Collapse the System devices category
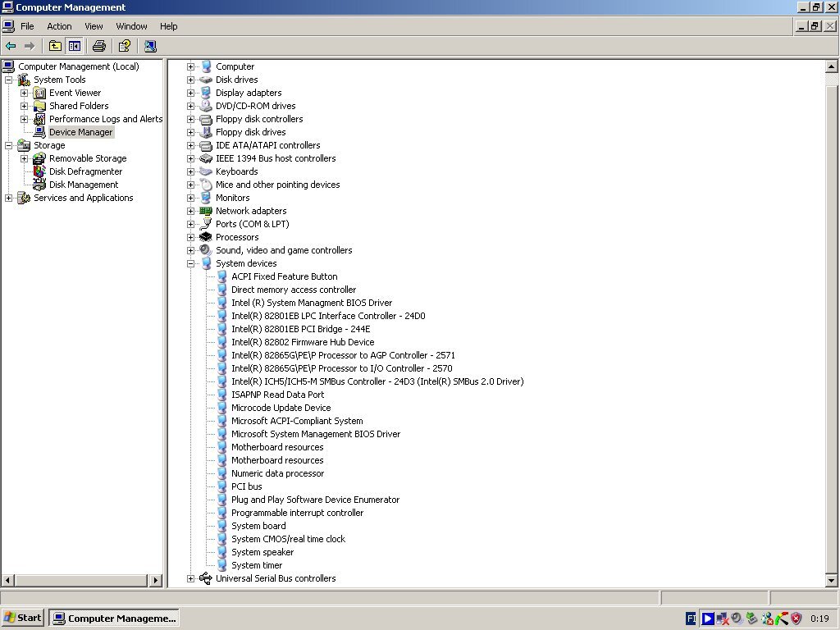The image size is (840, 630). coord(190,263)
